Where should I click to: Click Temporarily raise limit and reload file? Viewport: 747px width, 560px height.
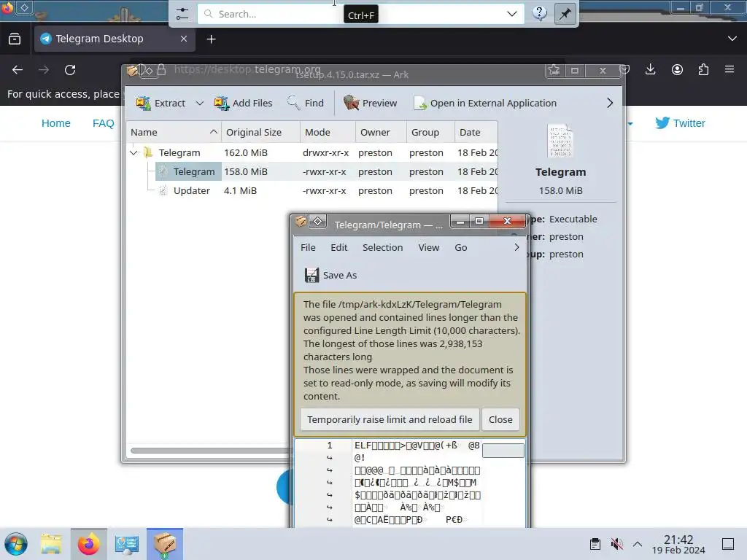click(x=390, y=419)
